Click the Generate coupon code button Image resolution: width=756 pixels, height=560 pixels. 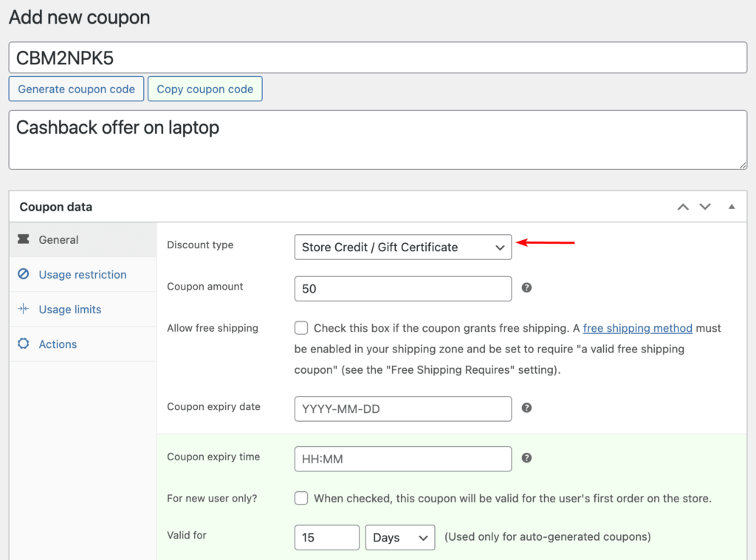click(75, 89)
